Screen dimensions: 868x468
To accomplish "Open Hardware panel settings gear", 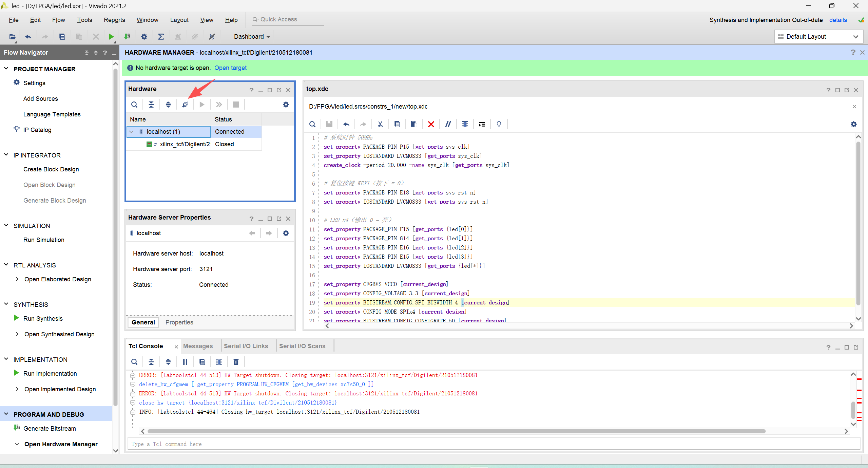I will point(286,105).
